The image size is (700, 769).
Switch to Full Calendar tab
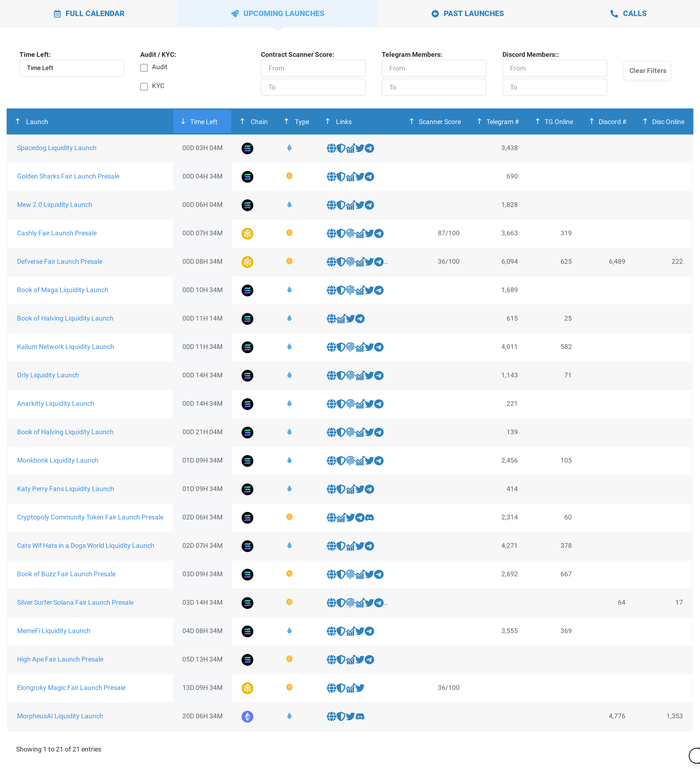pos(89,14)
